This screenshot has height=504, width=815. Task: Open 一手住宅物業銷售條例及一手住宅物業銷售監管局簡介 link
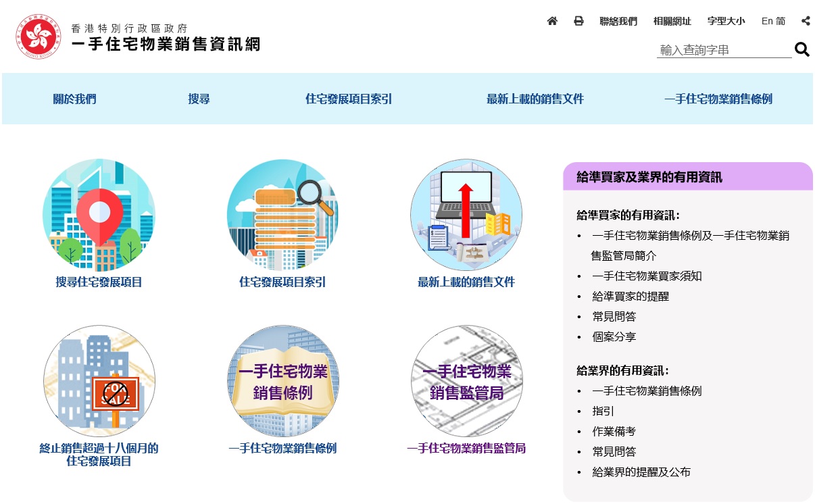coord(691,246)
